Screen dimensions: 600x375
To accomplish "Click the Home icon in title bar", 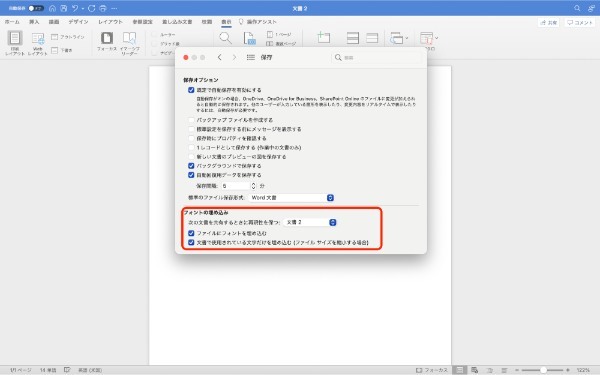I will point(52,8).
